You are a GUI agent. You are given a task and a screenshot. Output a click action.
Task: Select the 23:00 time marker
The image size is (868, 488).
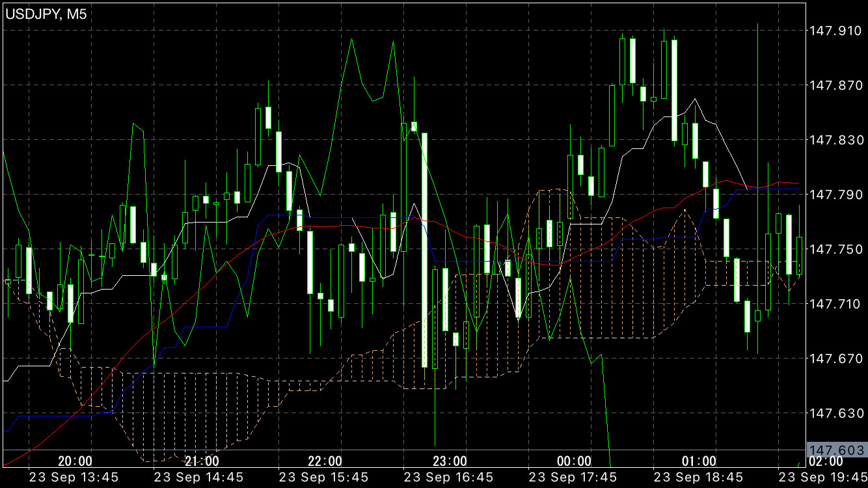click(450, 461)
